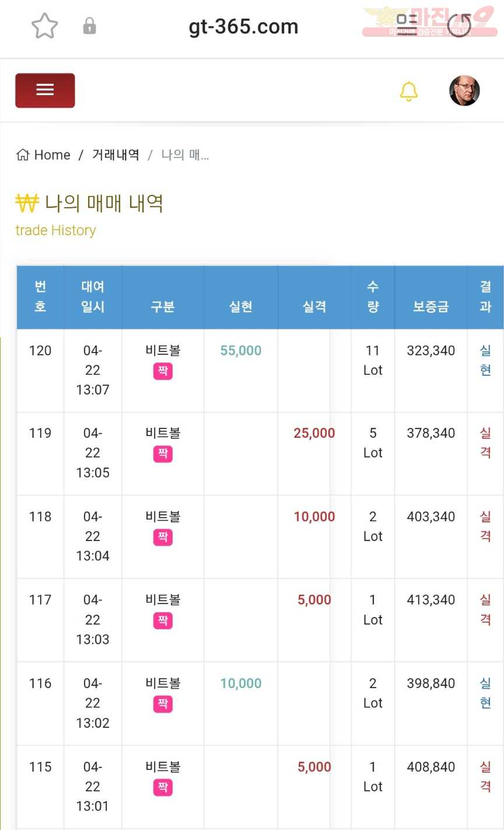Viewport: 504px width, 830px height.
Task: Select the 25,000 loss amount
Action: [x=314, y=433]
